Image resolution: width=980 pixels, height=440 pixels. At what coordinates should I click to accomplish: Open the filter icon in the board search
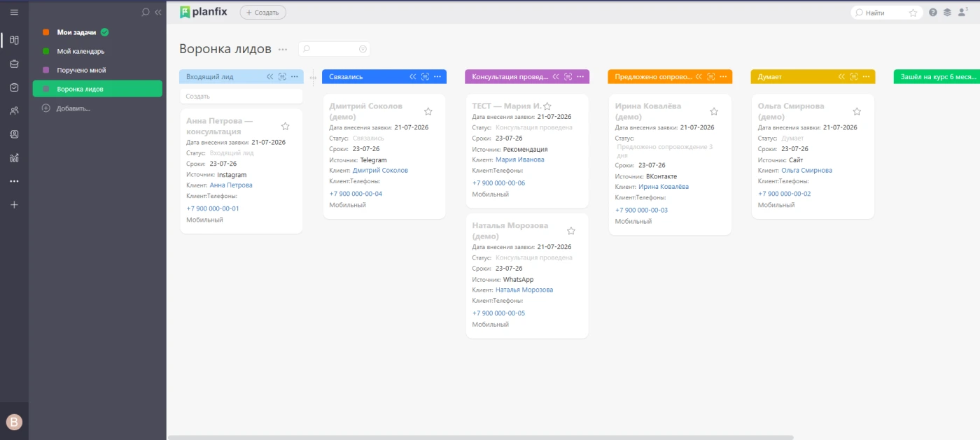[x=363, y=49]
